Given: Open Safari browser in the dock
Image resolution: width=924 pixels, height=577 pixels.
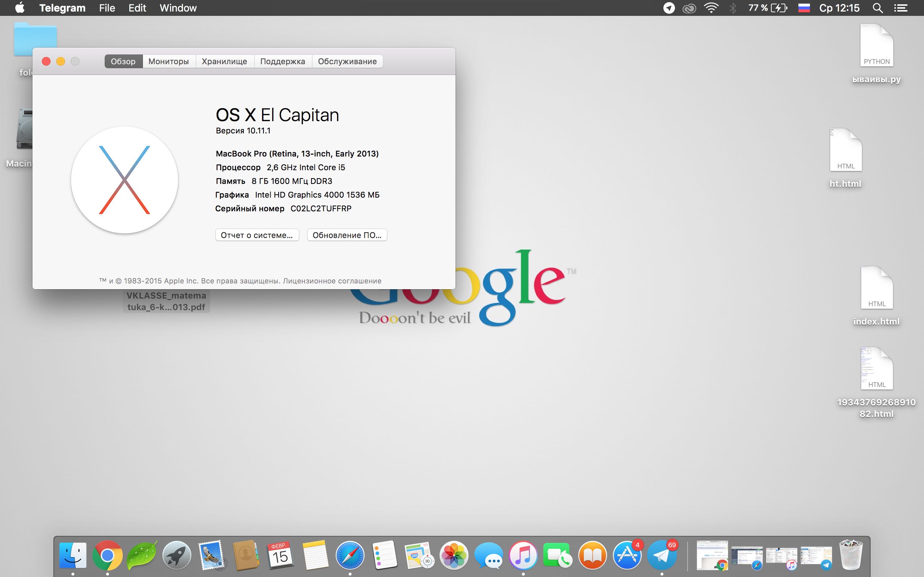Looking at the screenshot, I should (350, 555).
